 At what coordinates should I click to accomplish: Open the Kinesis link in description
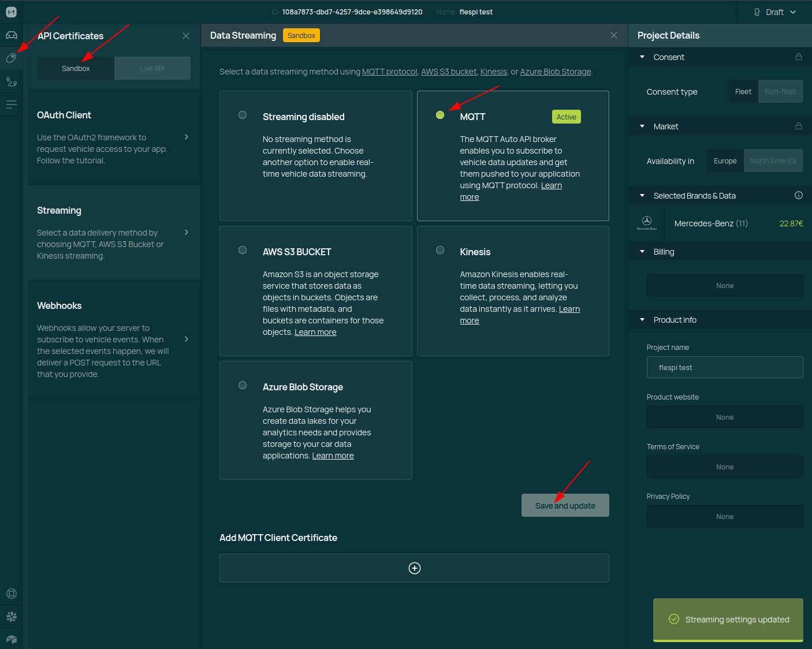coord(494,72)
